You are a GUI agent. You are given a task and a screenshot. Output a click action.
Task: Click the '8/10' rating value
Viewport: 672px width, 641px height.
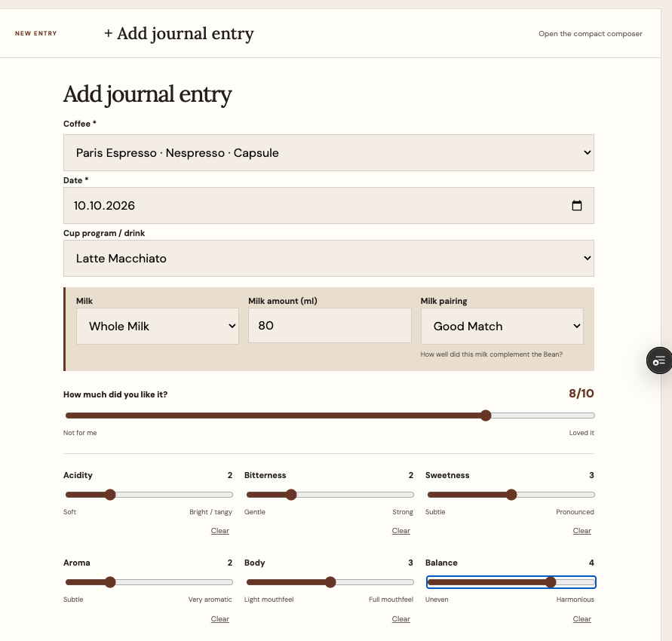(x=581, y=394)
